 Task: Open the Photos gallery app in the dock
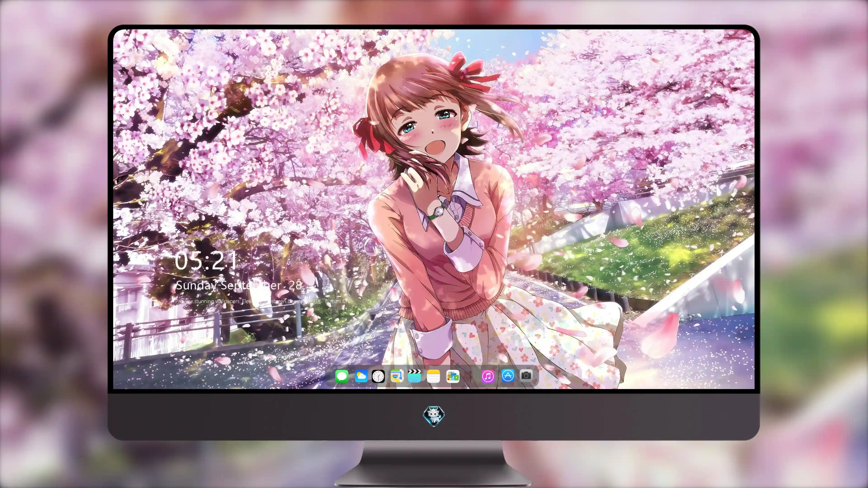[453, 376]
